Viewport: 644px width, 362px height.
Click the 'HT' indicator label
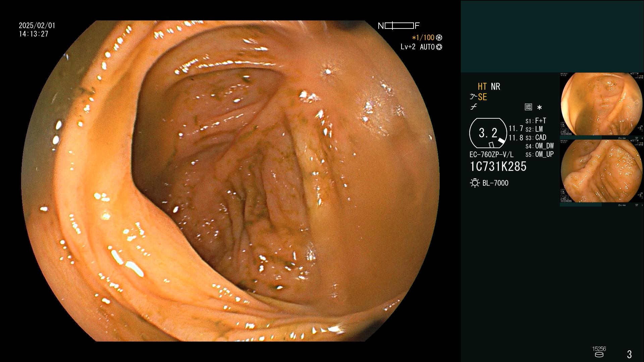482,86
